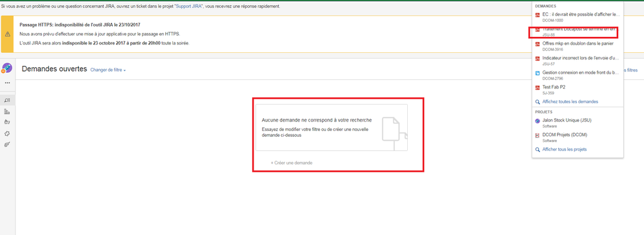Click the warning triangle icon in the banner
Image resolution: width=644 pixels, height=235 pixels.
pos(7,34)
